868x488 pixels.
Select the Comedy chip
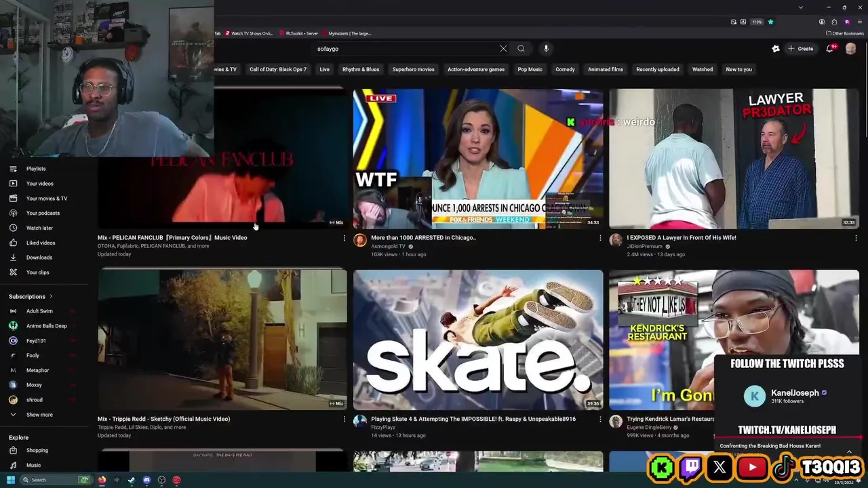point(565,69)
